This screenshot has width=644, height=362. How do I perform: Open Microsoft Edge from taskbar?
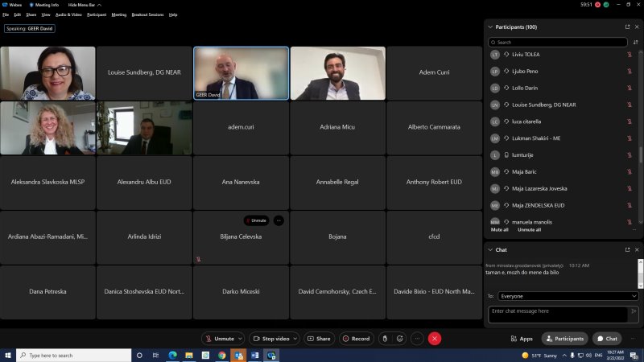click(172, 355)
